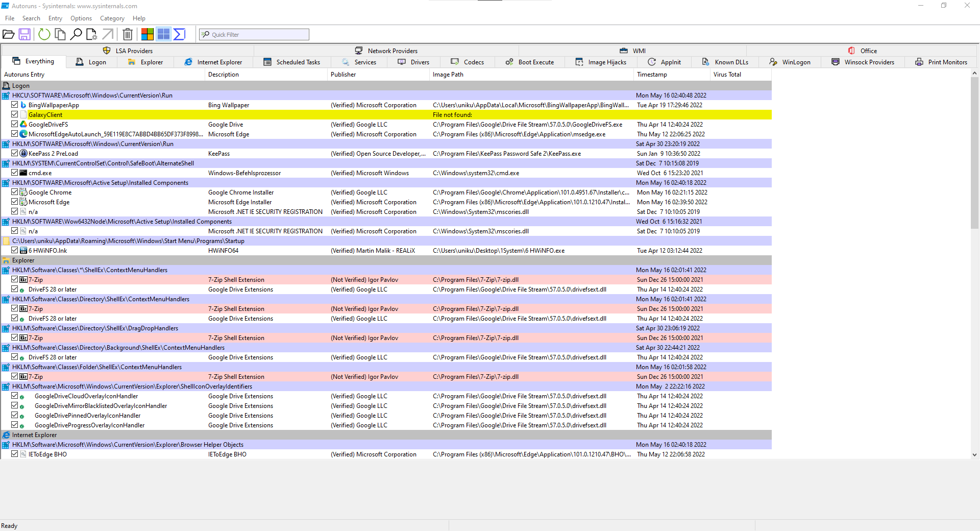Click the Virus Total column header
Image resolution: width=980 pixels, height=531 pixels.
tap(741, 75)
